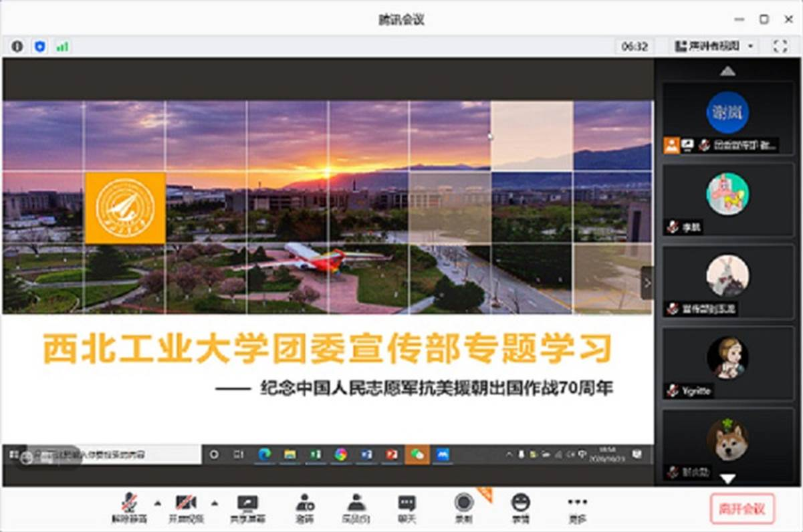Start recording the meeting
The width and height of the screenshot is (803, 532).
463,506
